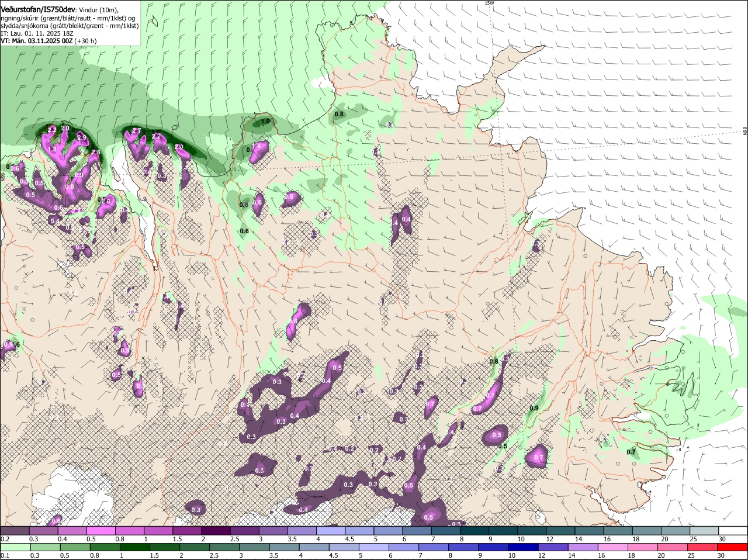Screen dimensions: 748x560
Task: Click the 'IT: Lau. 01. 11. 2025 18Z' line
Action: 37,33
